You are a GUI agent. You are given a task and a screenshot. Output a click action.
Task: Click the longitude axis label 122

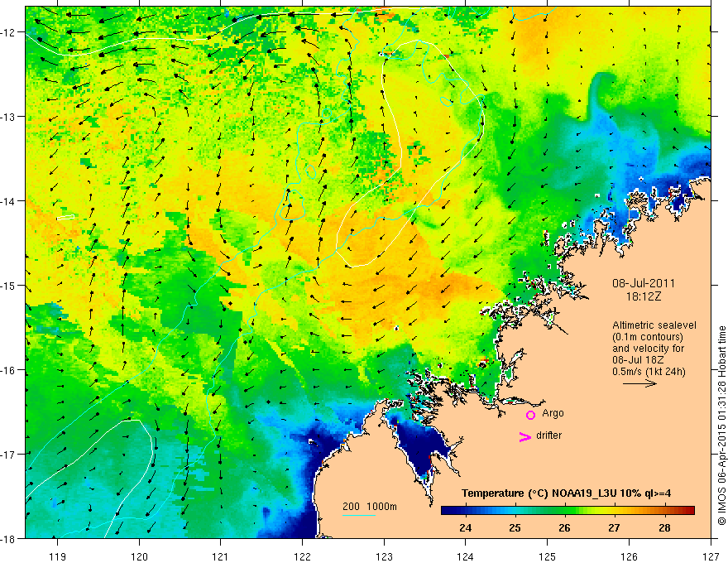302,556
